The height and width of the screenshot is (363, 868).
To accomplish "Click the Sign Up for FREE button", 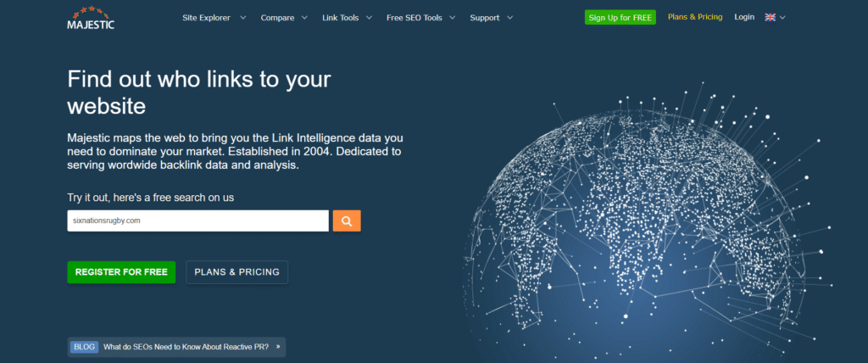I will pyautogui.click(x=620, y=18).
